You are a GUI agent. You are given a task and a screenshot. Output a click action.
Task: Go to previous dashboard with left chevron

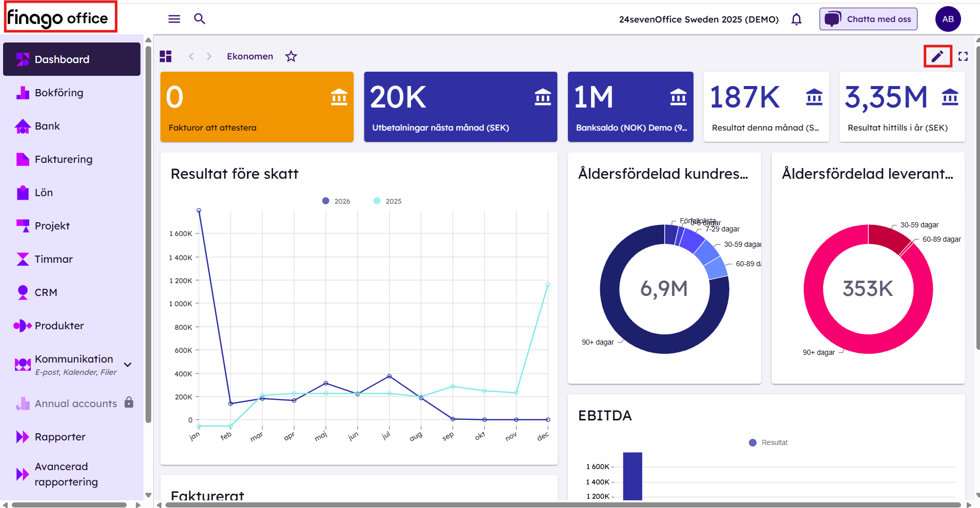coord(191,56)
